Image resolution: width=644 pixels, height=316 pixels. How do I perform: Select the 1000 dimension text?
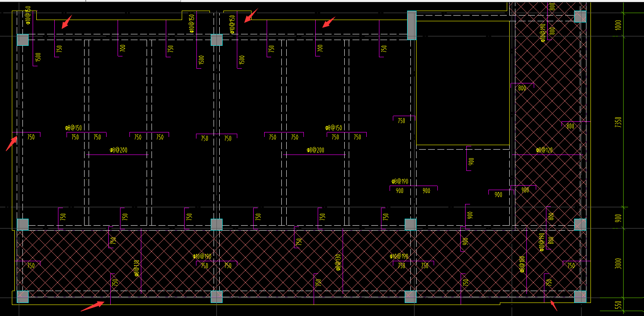tap(618, 25)
